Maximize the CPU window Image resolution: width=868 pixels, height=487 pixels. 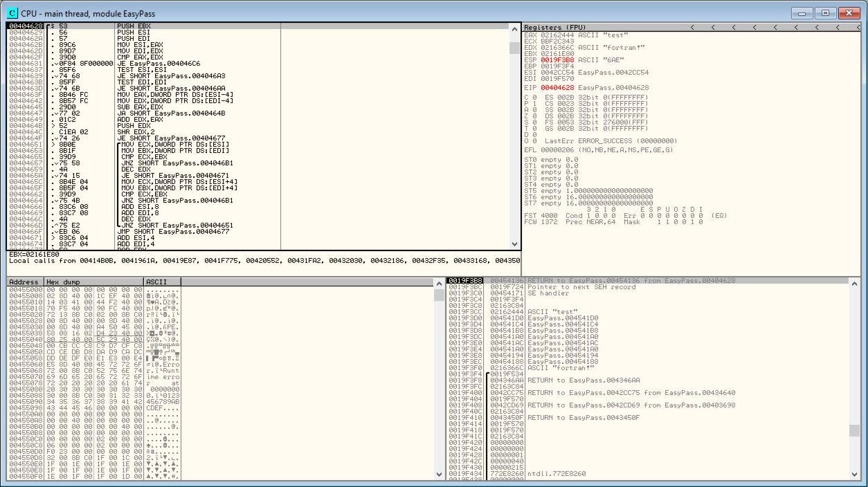click(x=825, y=12)
